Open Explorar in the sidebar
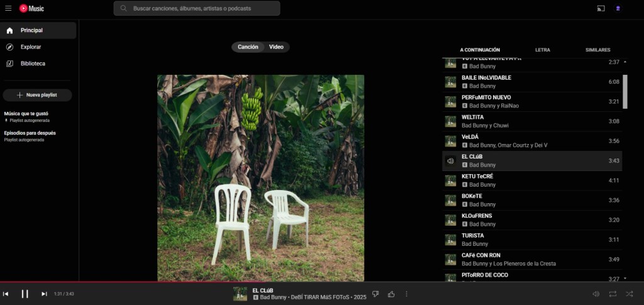 pyautogui.click(x=31, y=47)
